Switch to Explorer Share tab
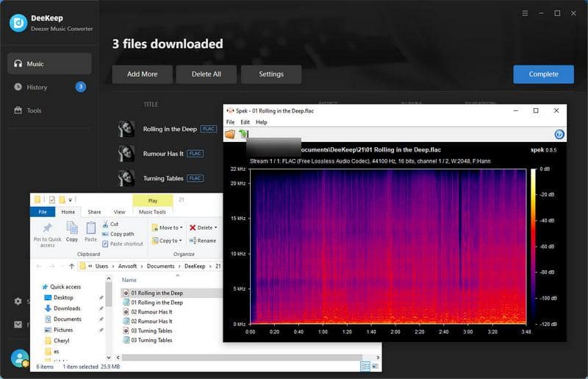The image size is (588, 379). tap(94, 212)
